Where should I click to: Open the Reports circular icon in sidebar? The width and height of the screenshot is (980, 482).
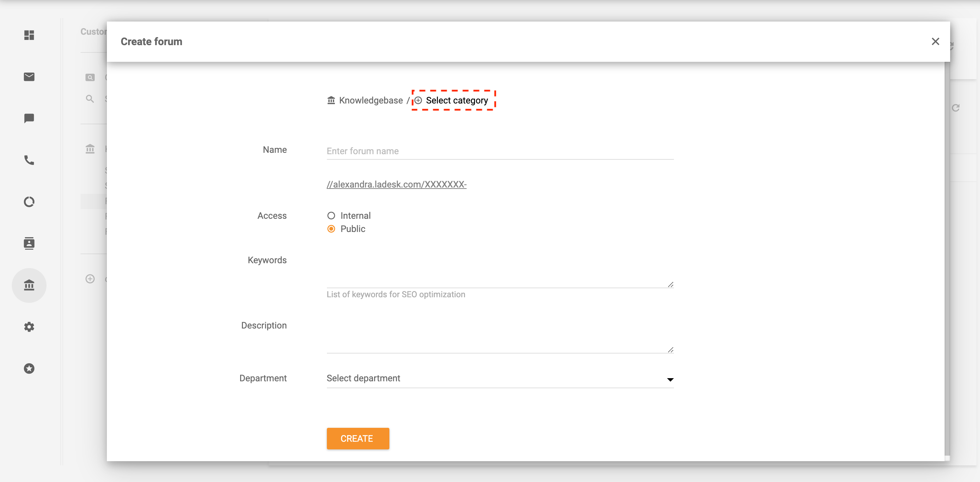click(x=29, y=201)
